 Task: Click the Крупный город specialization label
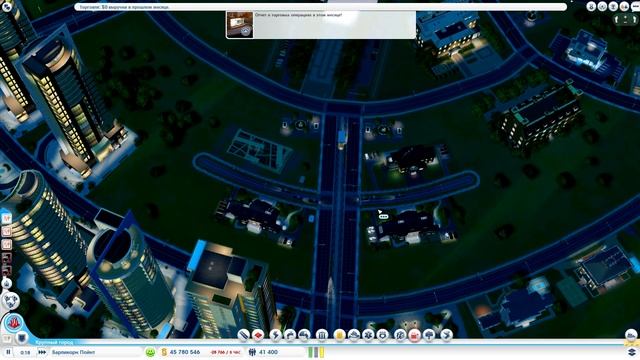pyautogui.click(x=53, y=342)
